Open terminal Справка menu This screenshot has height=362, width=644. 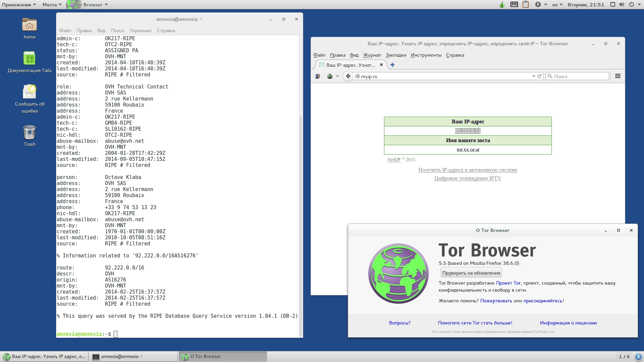tap(166, 31)
